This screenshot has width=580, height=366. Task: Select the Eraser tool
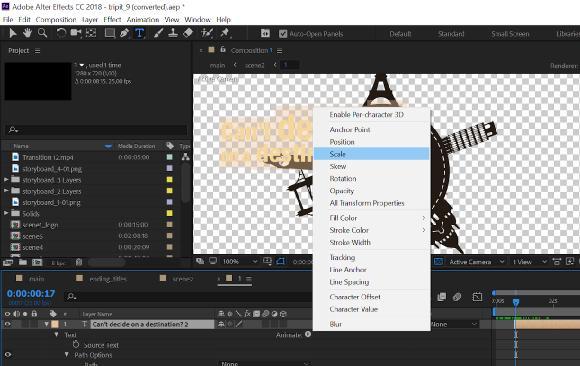pyautogui.click(x=188, y=33)
